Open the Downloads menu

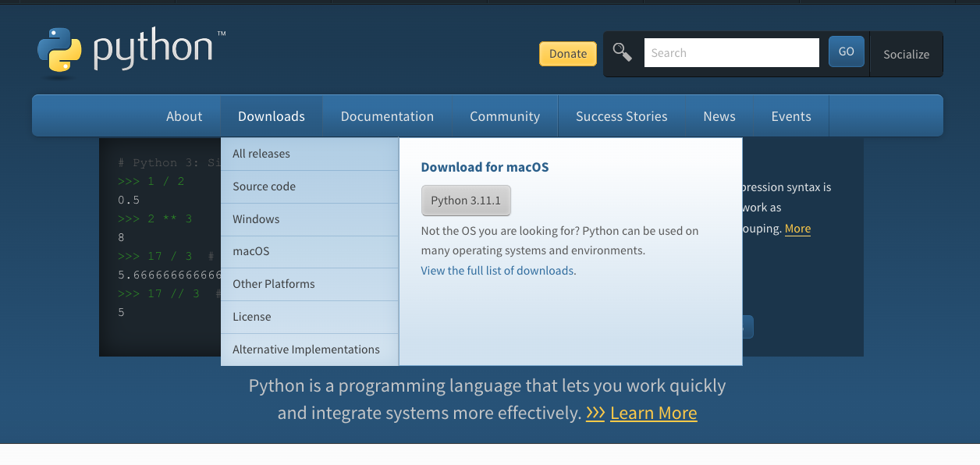tap(272, 116)
